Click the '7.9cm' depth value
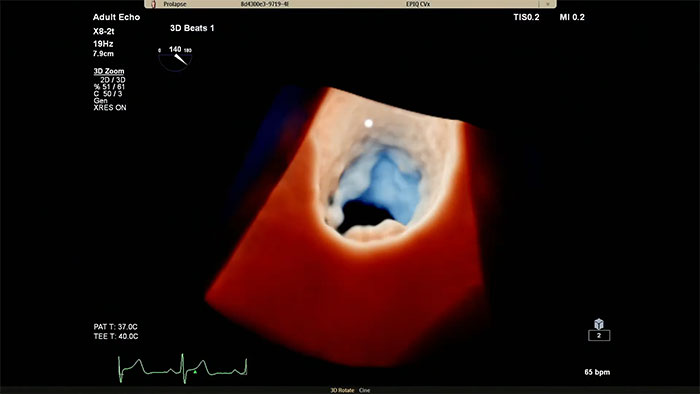The width and height of the screenshot is (700, 394). (x=103, y=54)
